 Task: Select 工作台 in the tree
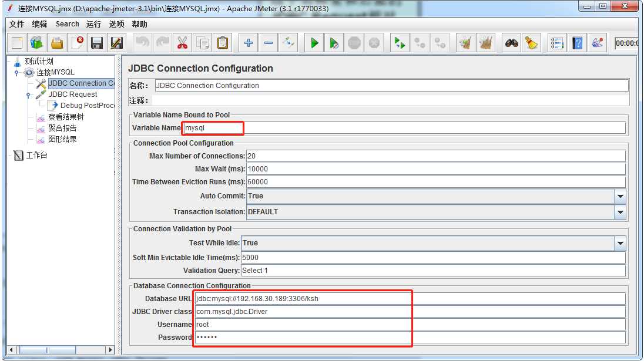point(36,155)
